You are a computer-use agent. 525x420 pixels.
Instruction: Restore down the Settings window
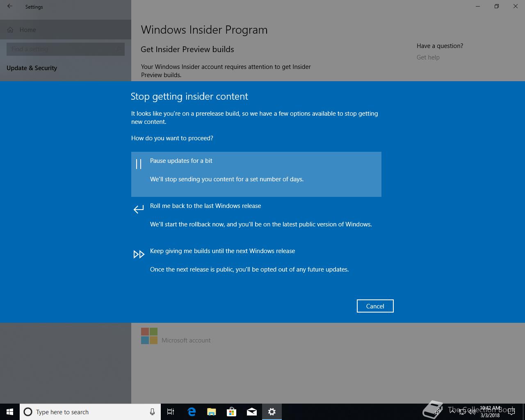pos(497,6)
